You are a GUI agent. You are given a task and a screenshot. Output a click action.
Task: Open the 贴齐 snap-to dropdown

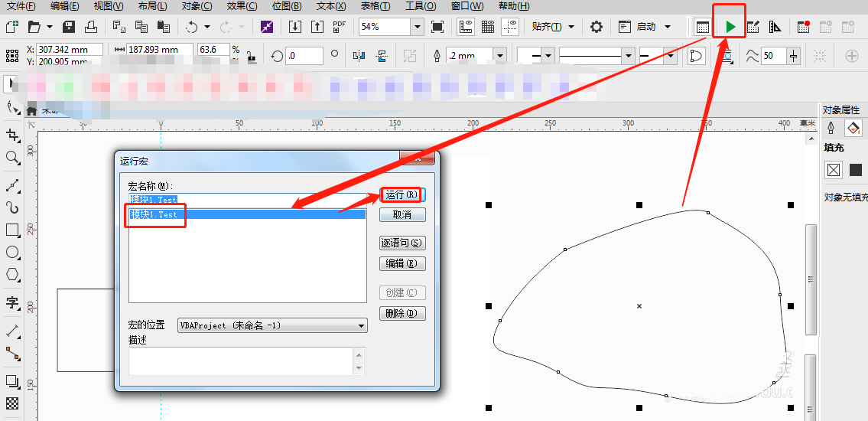[x=571, y=27]
